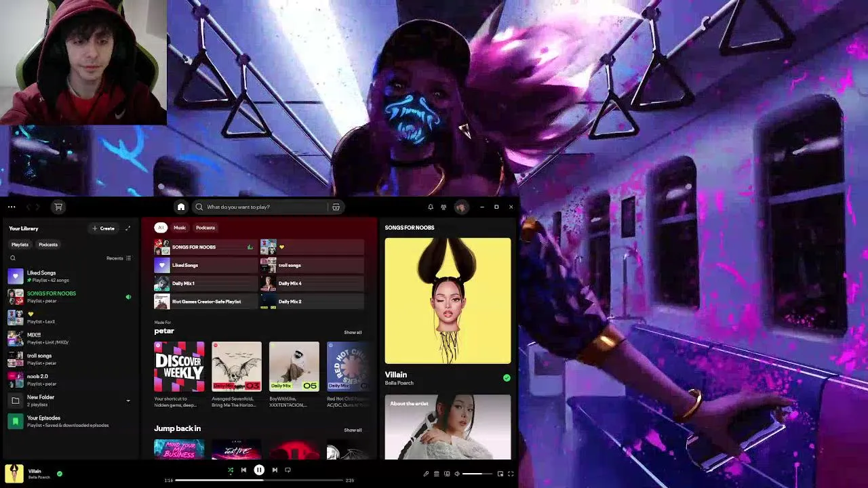Open Your Episodes in the library
The width and height of the screenshot is (868, 488).
tap(71, 421)
